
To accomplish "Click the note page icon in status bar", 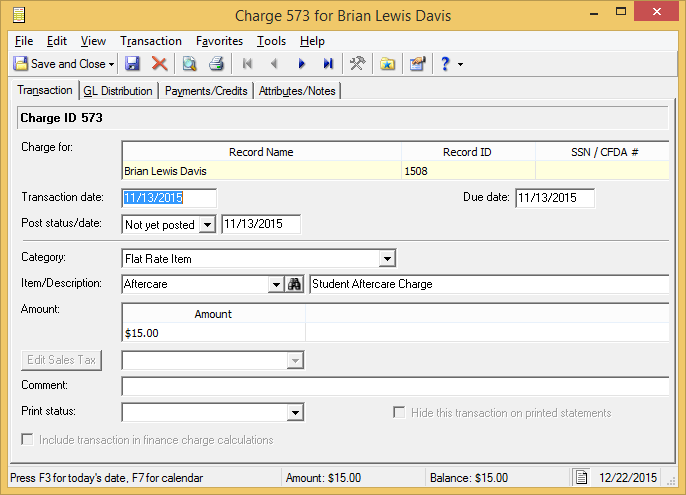I will pyautogui.click(x=581, y=477).
